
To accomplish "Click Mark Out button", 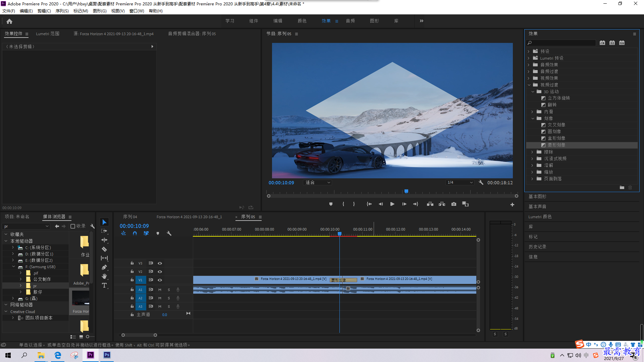I will (354, 204).
